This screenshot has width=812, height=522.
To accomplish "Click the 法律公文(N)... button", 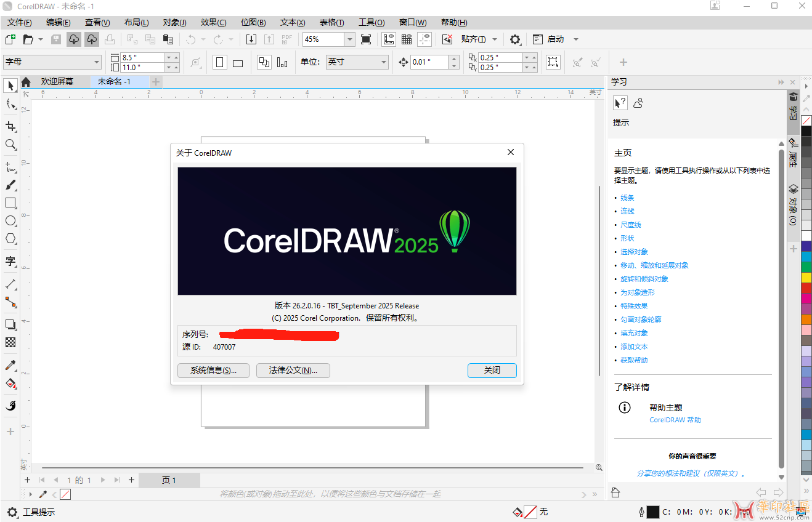I will pos(293,371).
